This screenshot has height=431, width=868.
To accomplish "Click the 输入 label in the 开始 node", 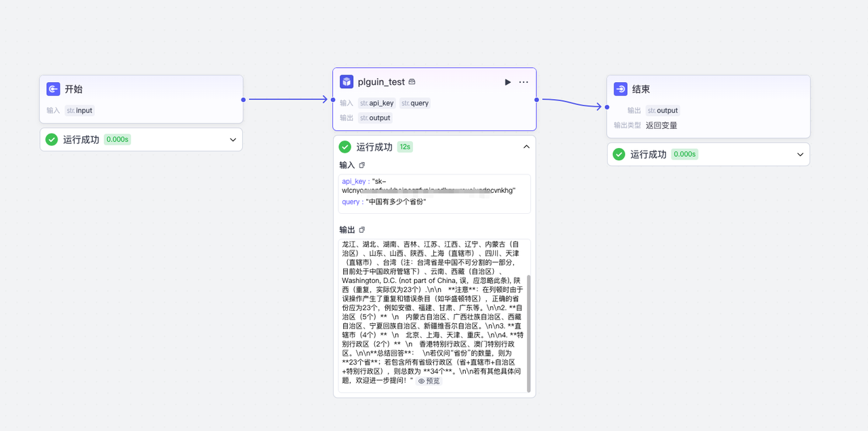I will (53, 111).
